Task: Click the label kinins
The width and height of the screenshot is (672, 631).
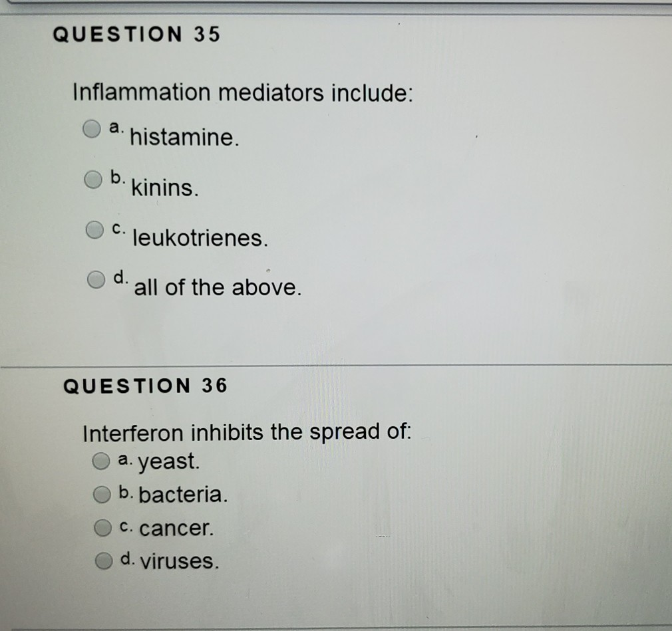Action: point(166,188)
